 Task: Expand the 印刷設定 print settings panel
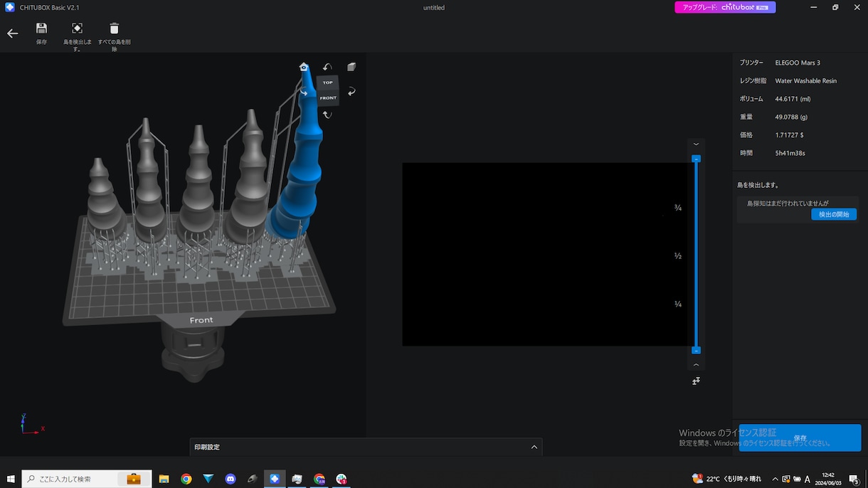click(366, 447)
